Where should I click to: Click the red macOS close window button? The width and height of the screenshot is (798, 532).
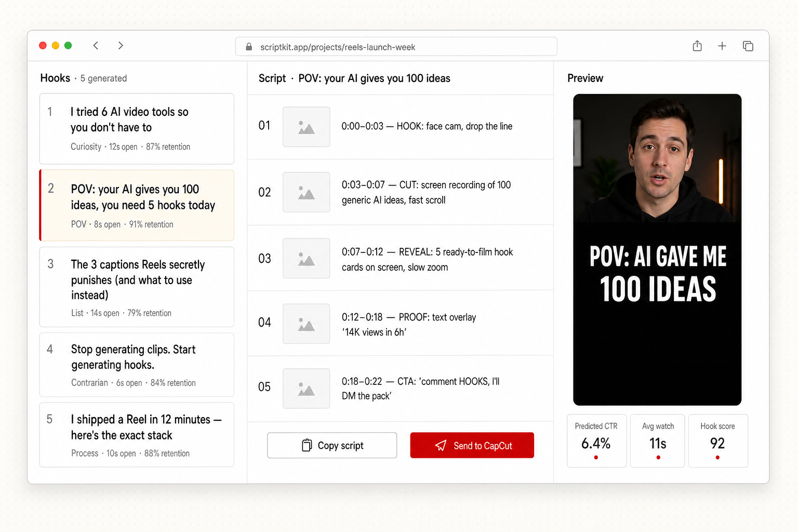(43, 46)
